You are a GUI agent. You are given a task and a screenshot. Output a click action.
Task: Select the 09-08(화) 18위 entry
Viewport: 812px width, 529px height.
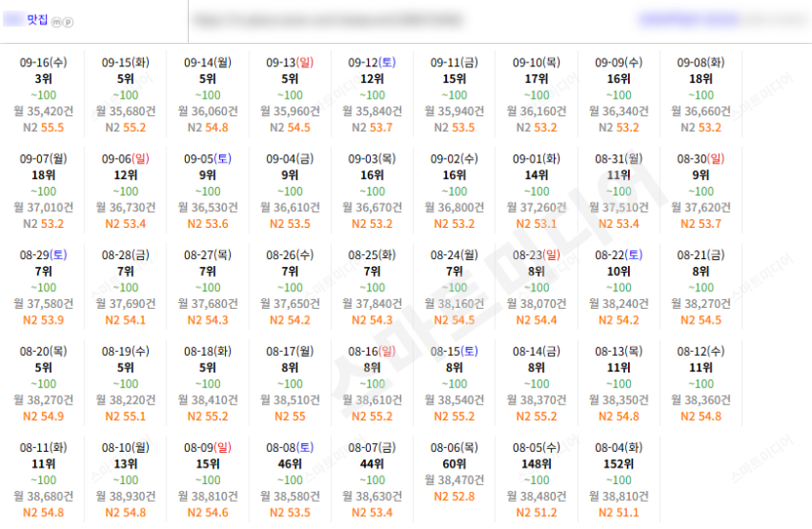point(700,94)
